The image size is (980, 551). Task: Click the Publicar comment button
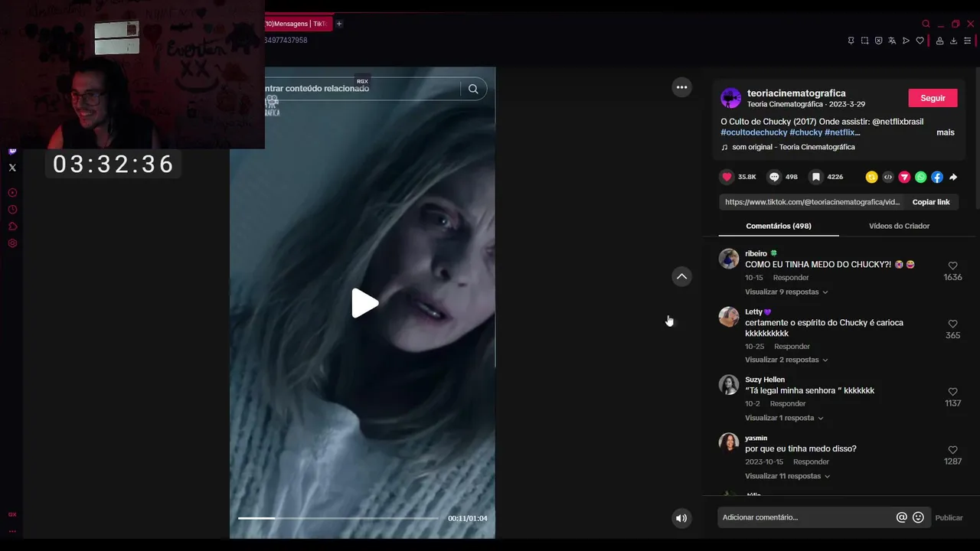point(949,518)
